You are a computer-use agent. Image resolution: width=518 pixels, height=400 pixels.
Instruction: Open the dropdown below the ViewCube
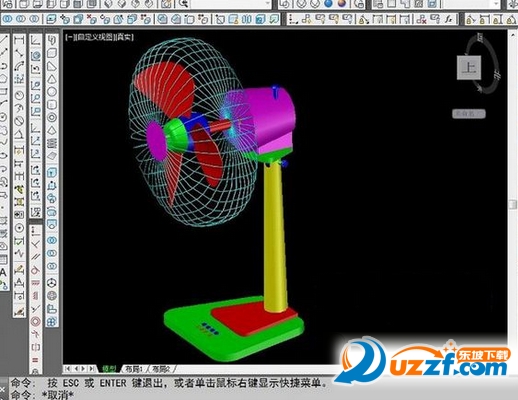click(469, 114)
